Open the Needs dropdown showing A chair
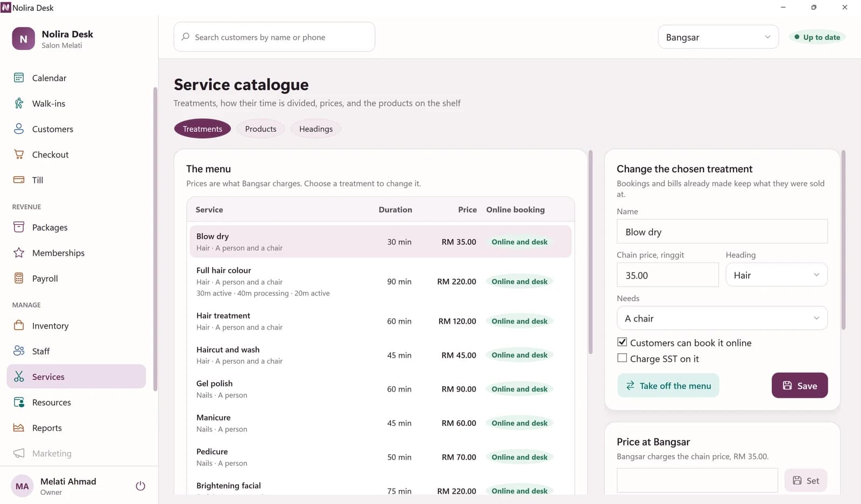 (x=722, y=318)
